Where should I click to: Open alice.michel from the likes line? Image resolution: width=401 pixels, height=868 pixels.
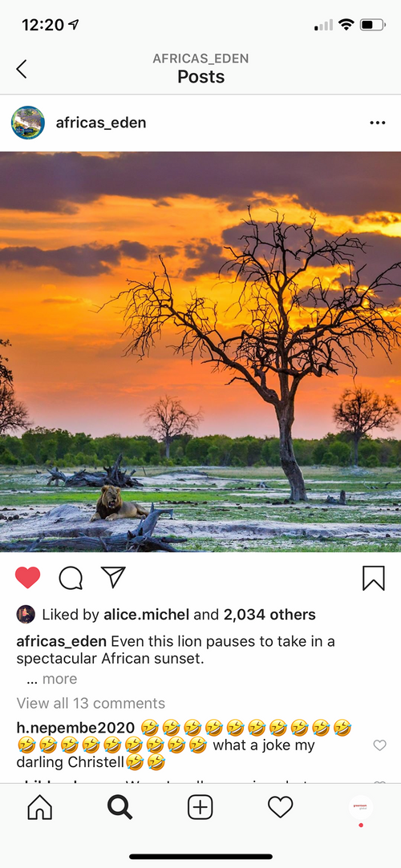(x=146, y=615)
